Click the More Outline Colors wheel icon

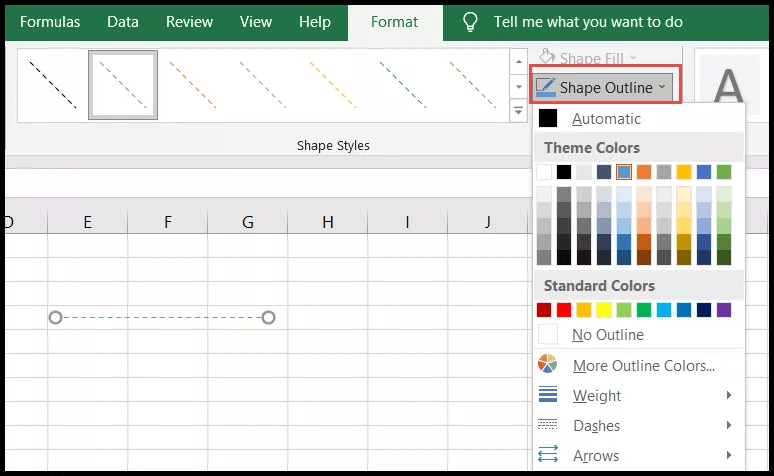click(x=547, y=364)
